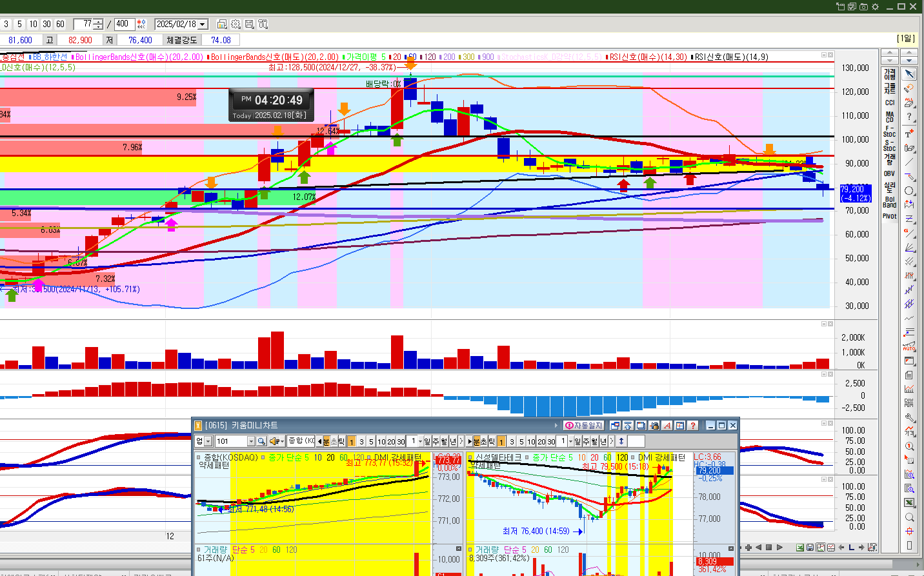Screen dimensions: 924x576
Task: Select the pointer tool in right toolbar
Action: 910,73
